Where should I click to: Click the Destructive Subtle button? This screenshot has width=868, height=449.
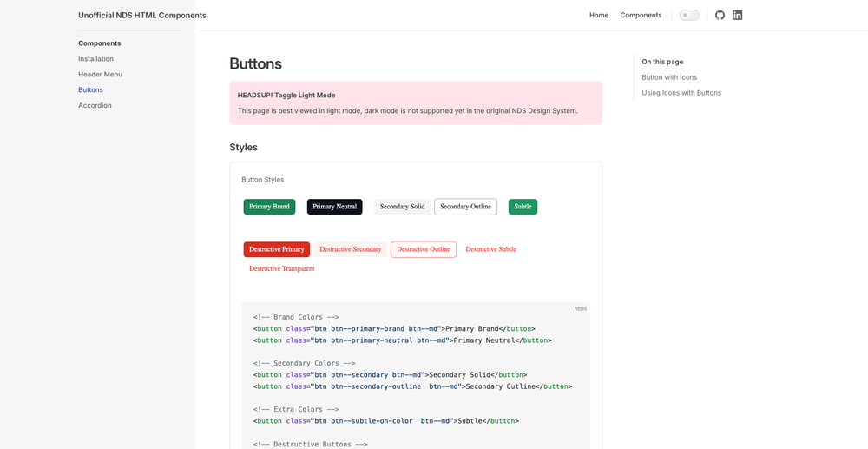tap(491, 249)
